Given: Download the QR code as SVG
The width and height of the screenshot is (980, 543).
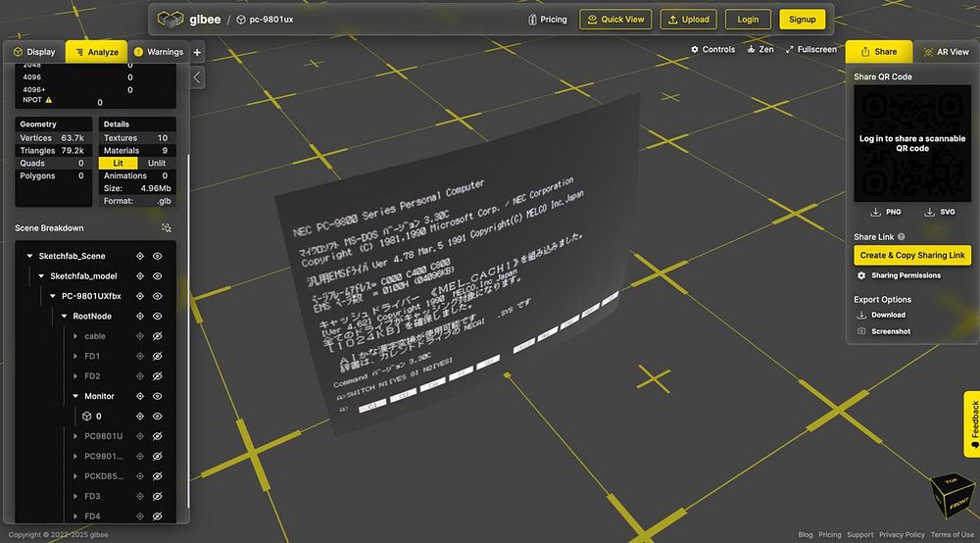Looking at the screenshot, I should 940,212.
